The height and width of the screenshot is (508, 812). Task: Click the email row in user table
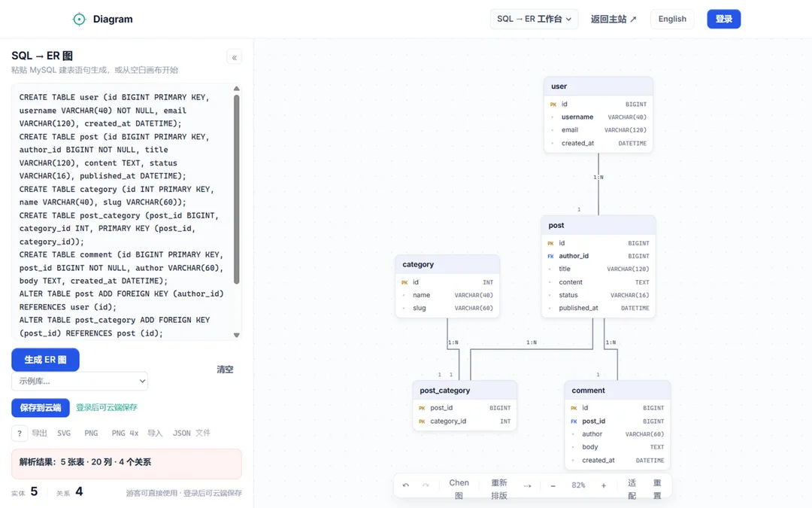tap(598, 130)
